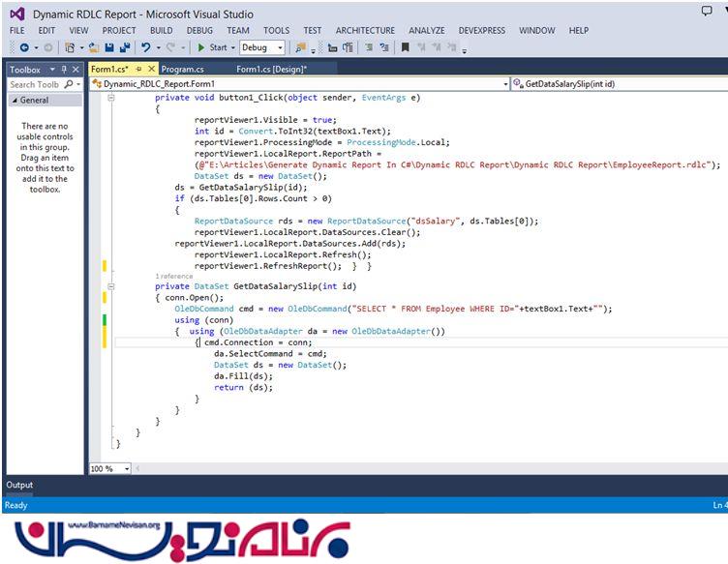
Task: Switch to the Program.cs tab
Action: point(182,69)
